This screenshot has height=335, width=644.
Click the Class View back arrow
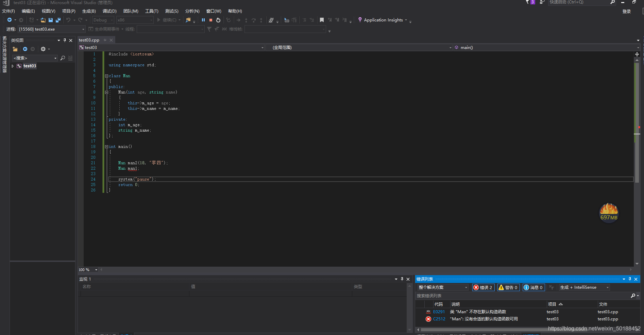click(x=25, y=49)
